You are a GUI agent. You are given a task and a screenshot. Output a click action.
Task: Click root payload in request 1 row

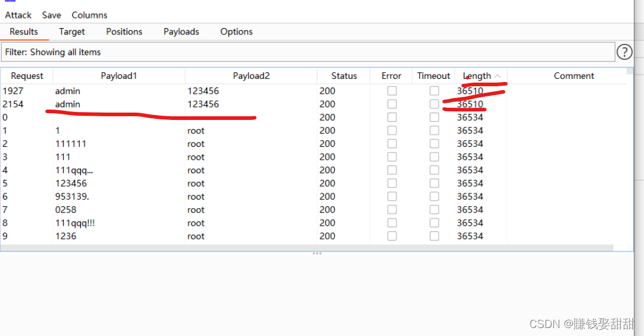pyautogui.click(x=196, y=130)
